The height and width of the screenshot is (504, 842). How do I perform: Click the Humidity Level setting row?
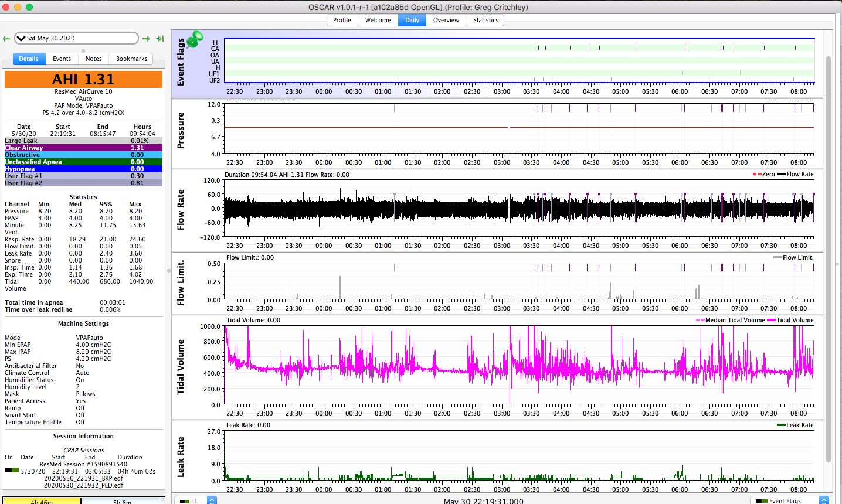pos(42,387)
